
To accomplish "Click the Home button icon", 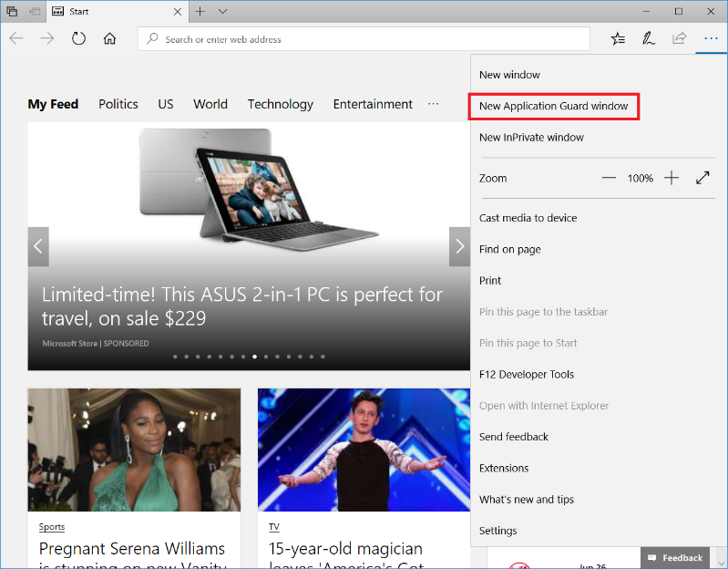I will point(109,38).
